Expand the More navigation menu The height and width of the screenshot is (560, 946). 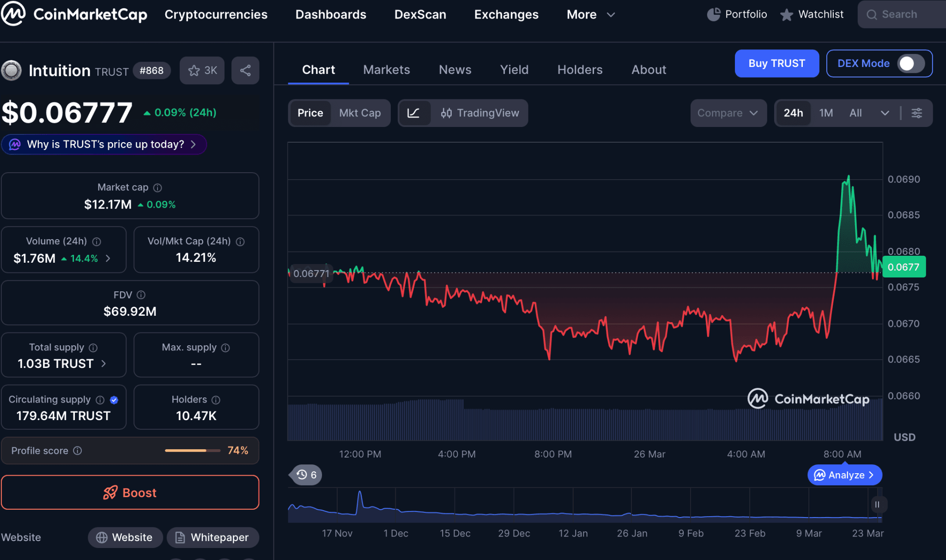click(591, 14)
